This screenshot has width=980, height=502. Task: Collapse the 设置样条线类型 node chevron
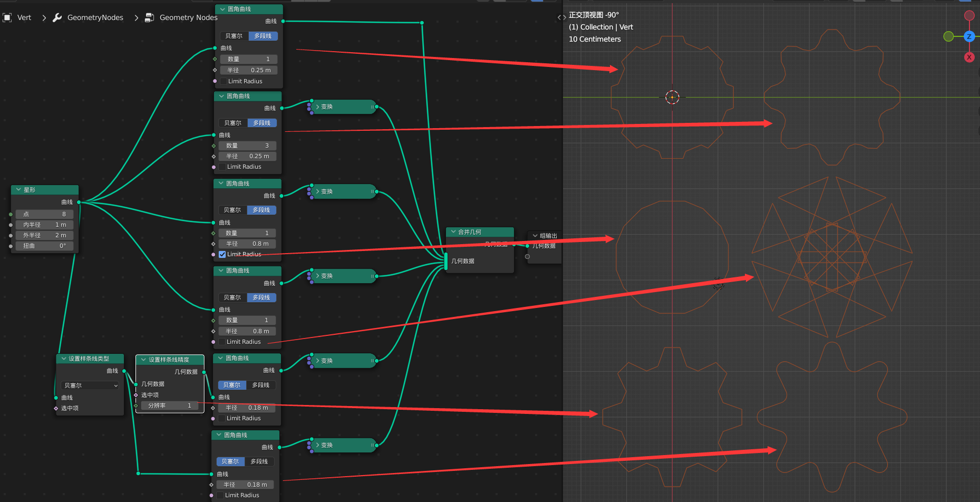tap(64, 359)
